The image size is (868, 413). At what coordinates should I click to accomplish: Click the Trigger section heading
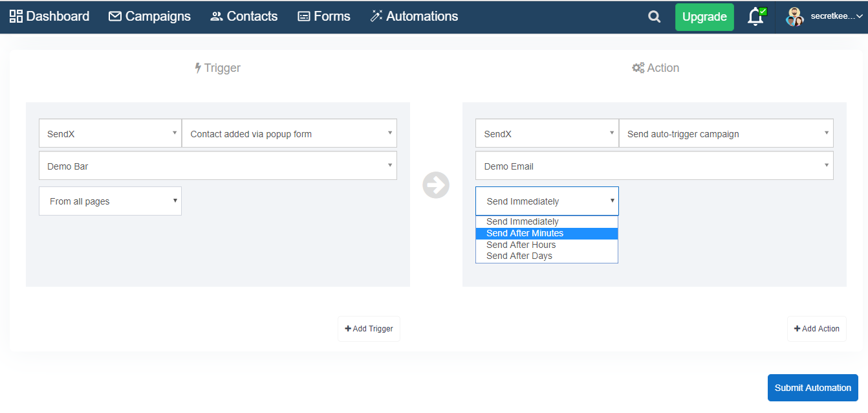(x=217, y=68)
